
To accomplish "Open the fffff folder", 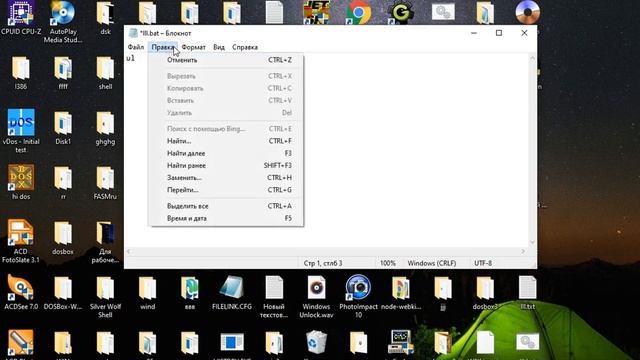I will [x=63, y=73].
